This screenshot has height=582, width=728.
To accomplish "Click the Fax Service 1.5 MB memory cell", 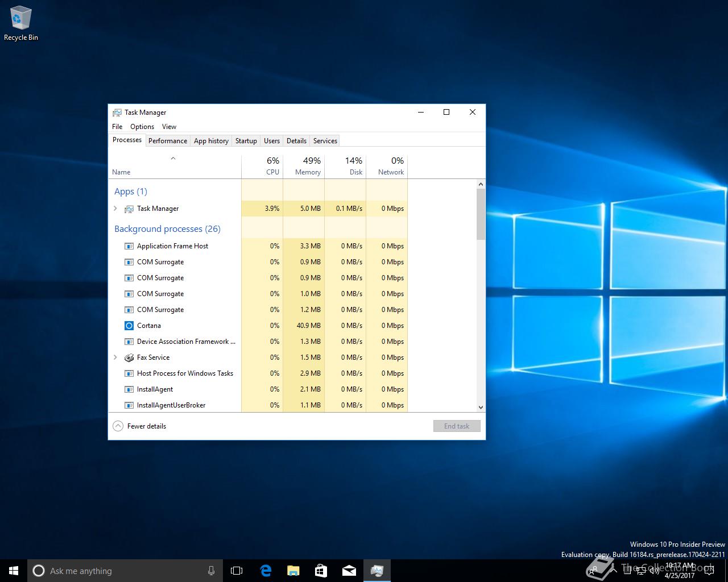I will coord(304,357).
